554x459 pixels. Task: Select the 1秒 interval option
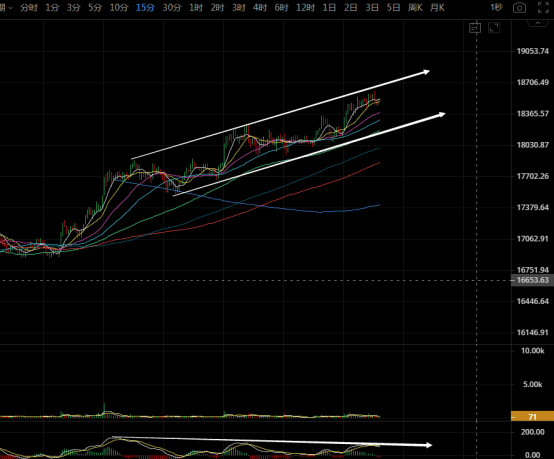(x=496, y=7)
